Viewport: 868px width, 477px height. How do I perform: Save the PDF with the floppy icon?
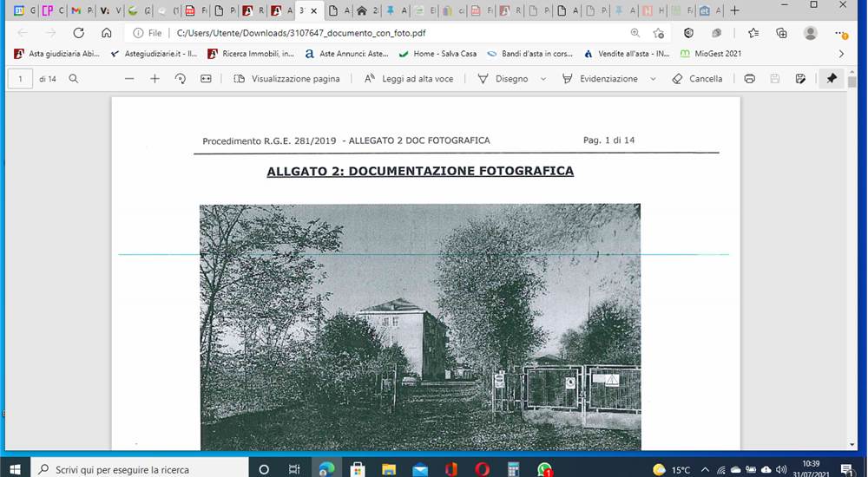775,79
